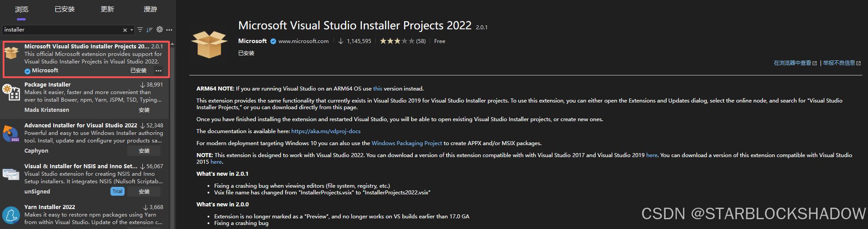Open the www.microsoft.com link
The width and height of the screenshot is (868, 229).
tap(303, 41)
